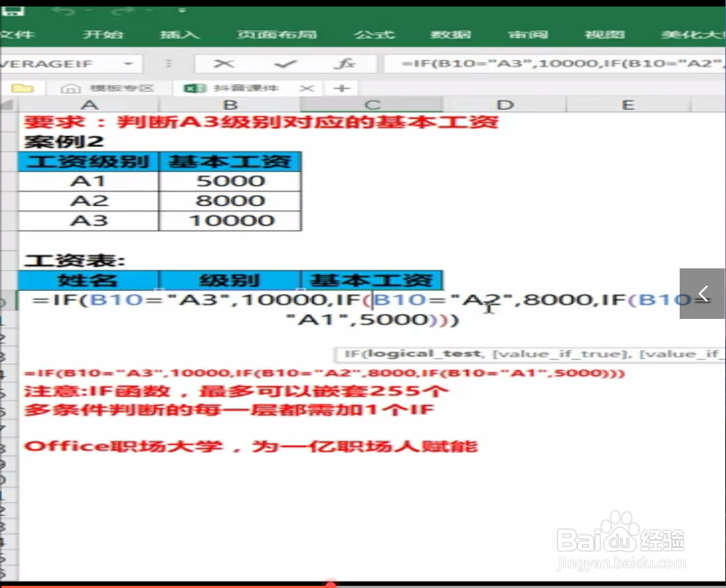The height and width of the screenshot is (588, 726).
Task: Confirm formula with checkmark icon
Action: [x=285, y=64]
